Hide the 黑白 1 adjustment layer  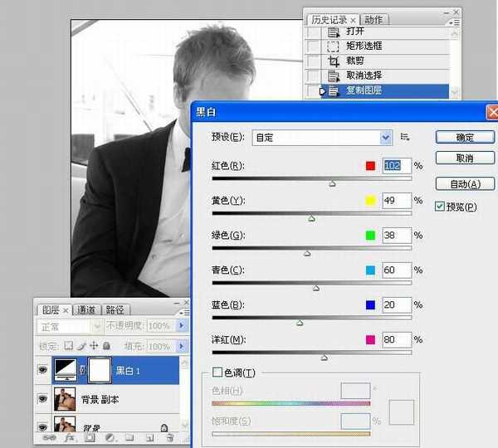[42, 371]
